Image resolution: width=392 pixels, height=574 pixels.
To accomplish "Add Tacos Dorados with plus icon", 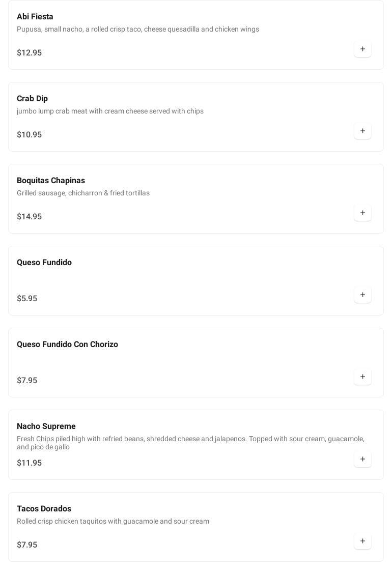I will (x=362, y=541).
